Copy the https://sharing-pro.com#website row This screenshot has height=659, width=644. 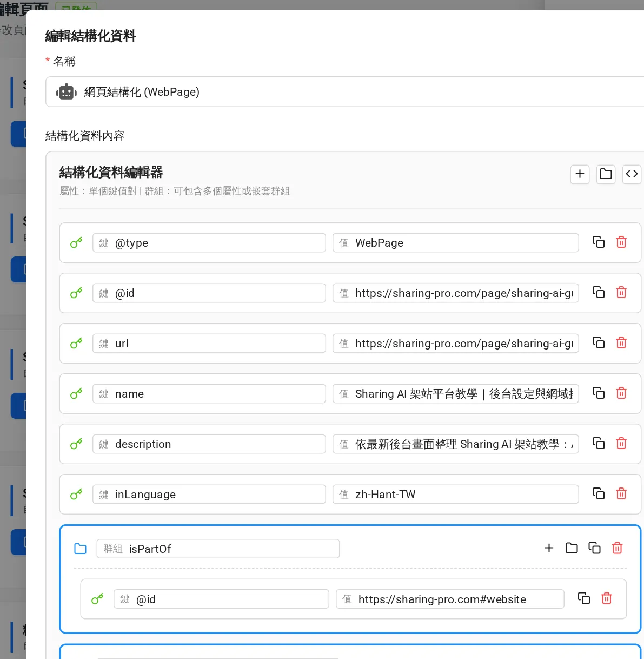pos(584,598)
